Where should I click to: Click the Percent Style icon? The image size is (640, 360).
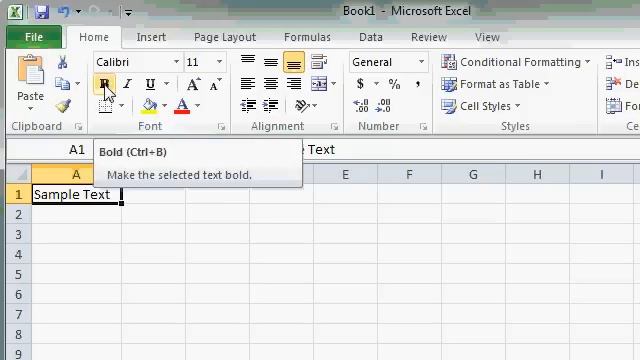click(394, 84)
